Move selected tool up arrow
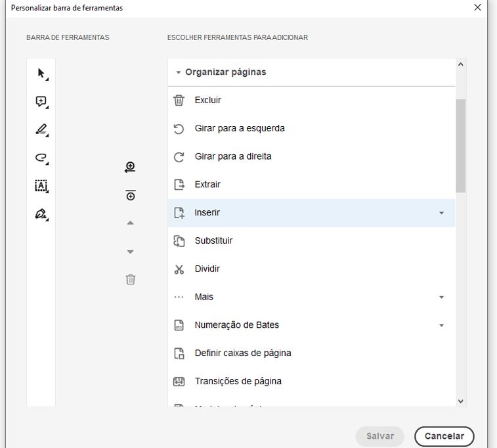The image size is (497, 448). point(130,223)
